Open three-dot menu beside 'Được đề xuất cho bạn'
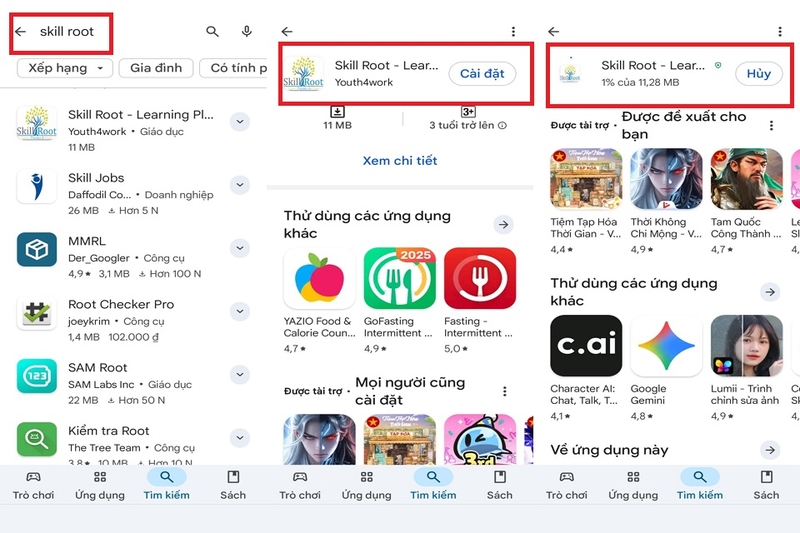 tap(771, 125)
